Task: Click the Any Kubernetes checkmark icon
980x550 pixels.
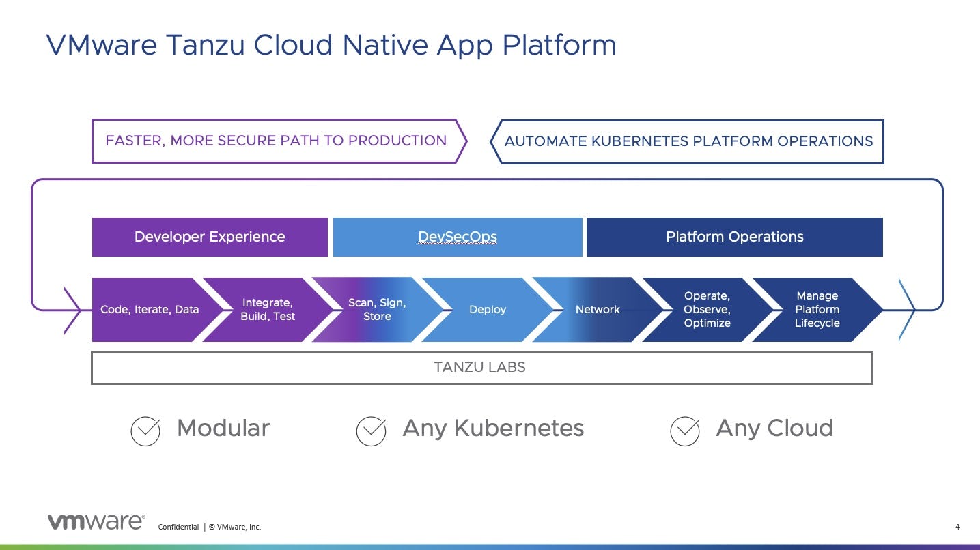Action: (371, 430)
